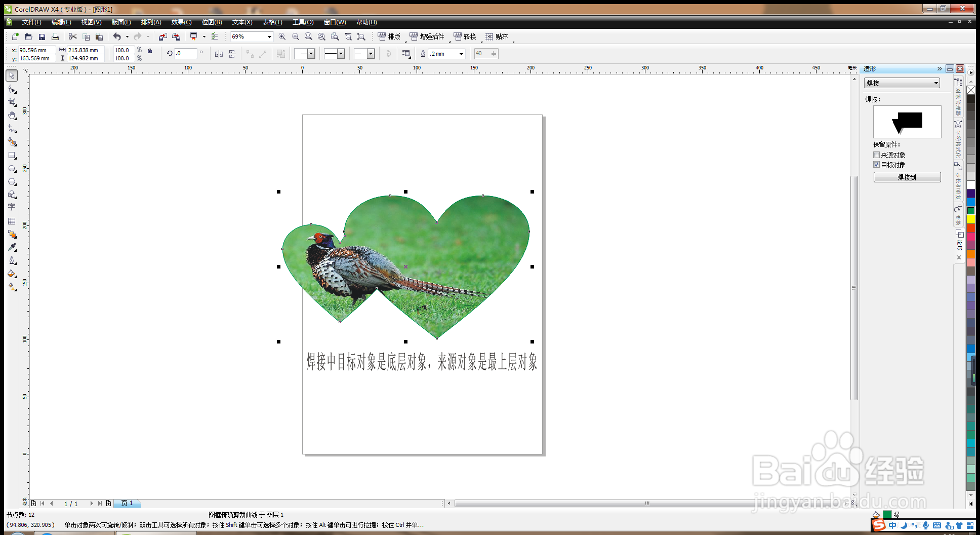
Task: Toggle the lock ratio padlock
Action: 150,51
